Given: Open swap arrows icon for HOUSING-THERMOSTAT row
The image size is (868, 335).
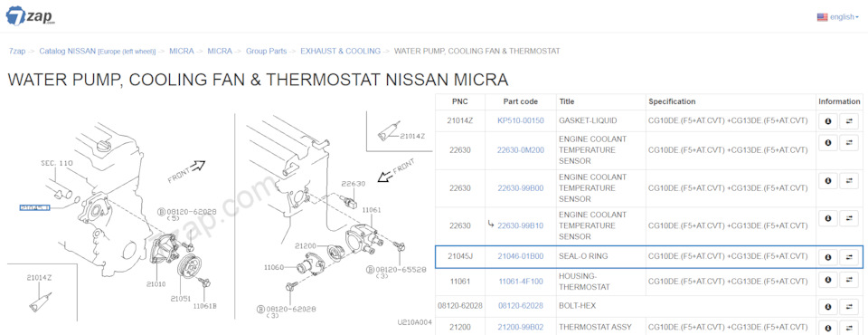Looking at the screenshot, I should (x=849, y=281).
